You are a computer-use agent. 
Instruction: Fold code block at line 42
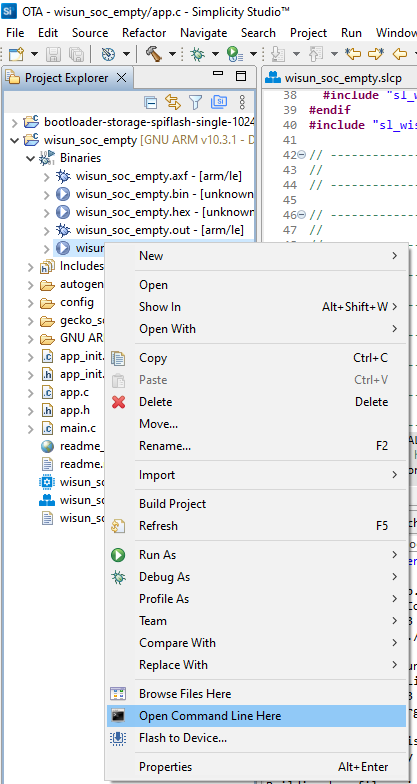pyautogui.click(x=302, y=155)
